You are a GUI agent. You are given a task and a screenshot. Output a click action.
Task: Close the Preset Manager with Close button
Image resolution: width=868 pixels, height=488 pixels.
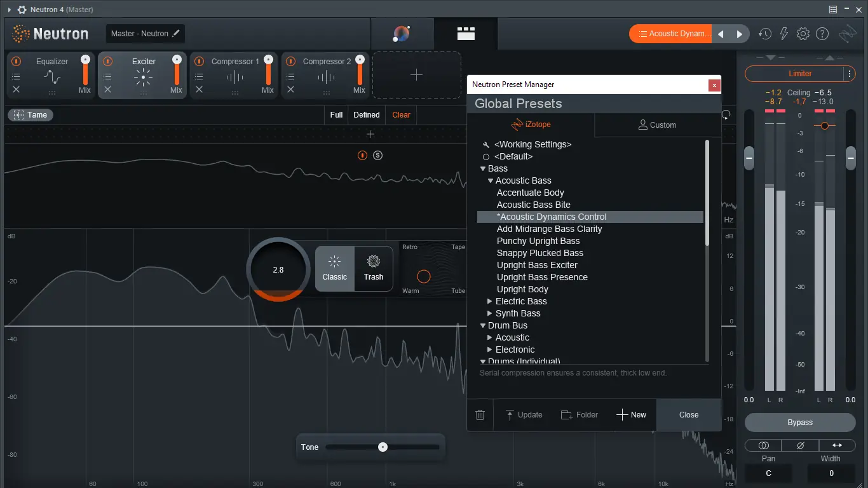(x=689, y=415)
